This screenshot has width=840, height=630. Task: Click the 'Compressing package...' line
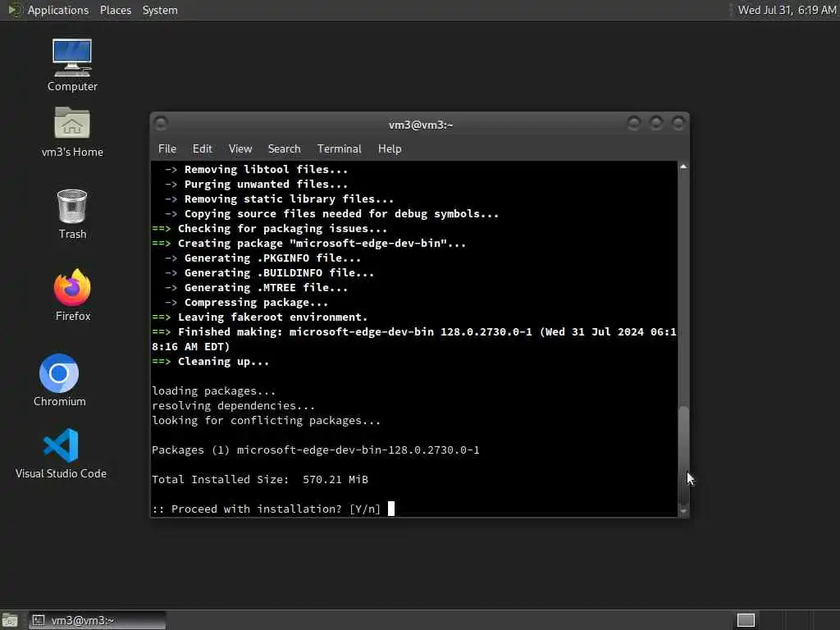(x=246, y=302)
